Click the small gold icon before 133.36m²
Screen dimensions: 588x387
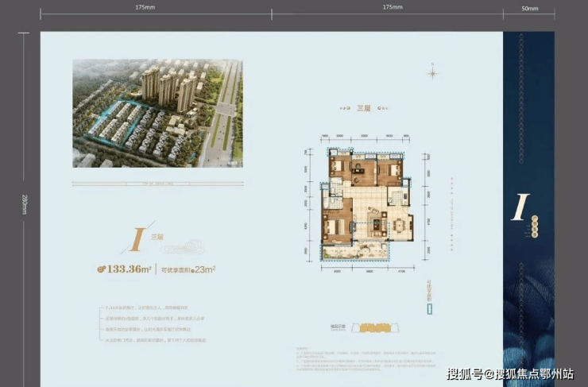pos(102,269)
